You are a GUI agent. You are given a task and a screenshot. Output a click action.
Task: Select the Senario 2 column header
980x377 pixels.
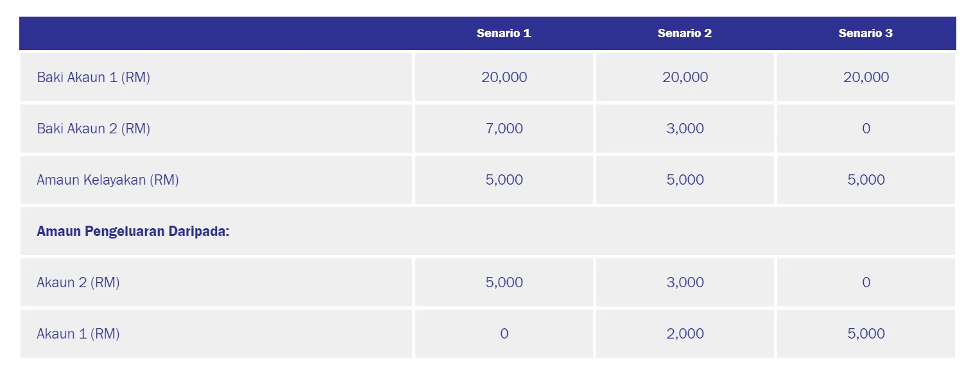[x=685, y=33]
